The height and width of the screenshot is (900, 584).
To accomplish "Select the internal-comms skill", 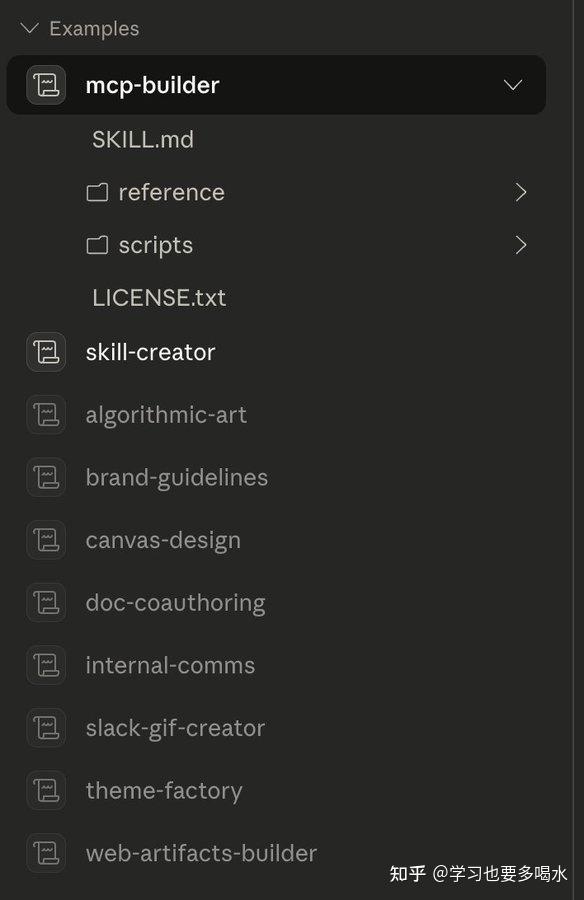I will (171, 665).
